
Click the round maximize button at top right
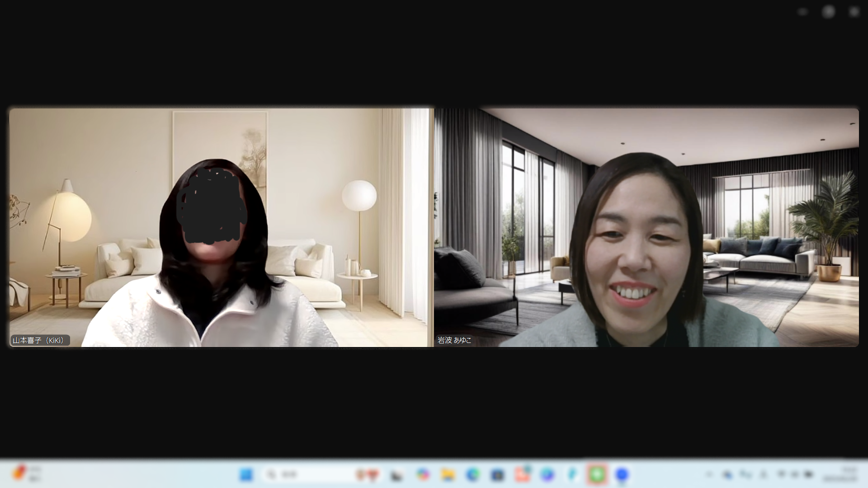click(828, 12)
